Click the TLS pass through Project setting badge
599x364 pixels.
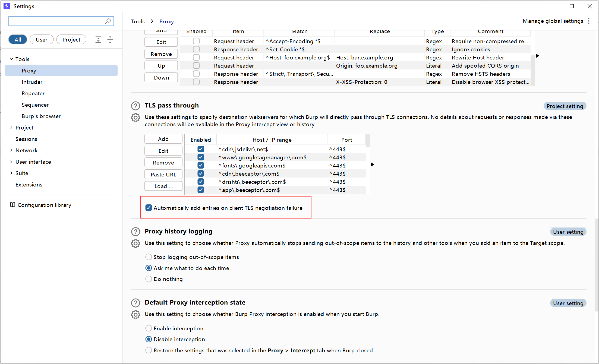tap(565, 106)
